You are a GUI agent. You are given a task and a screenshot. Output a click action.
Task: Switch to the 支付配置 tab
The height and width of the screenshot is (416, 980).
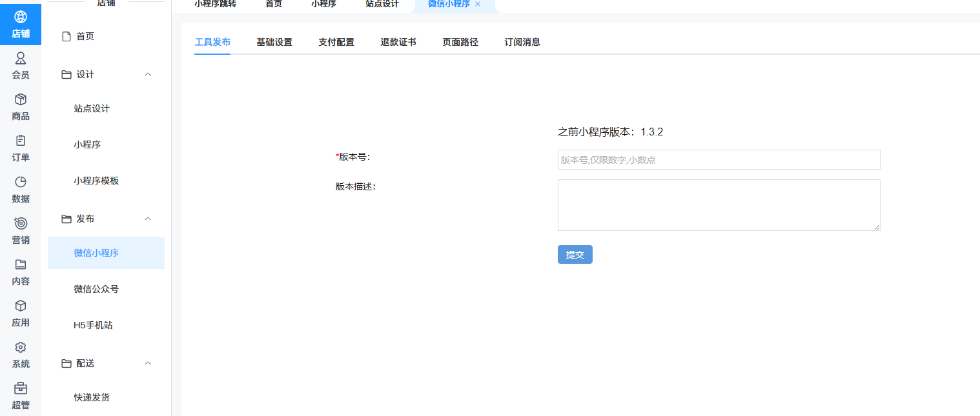tap(336, 42)
